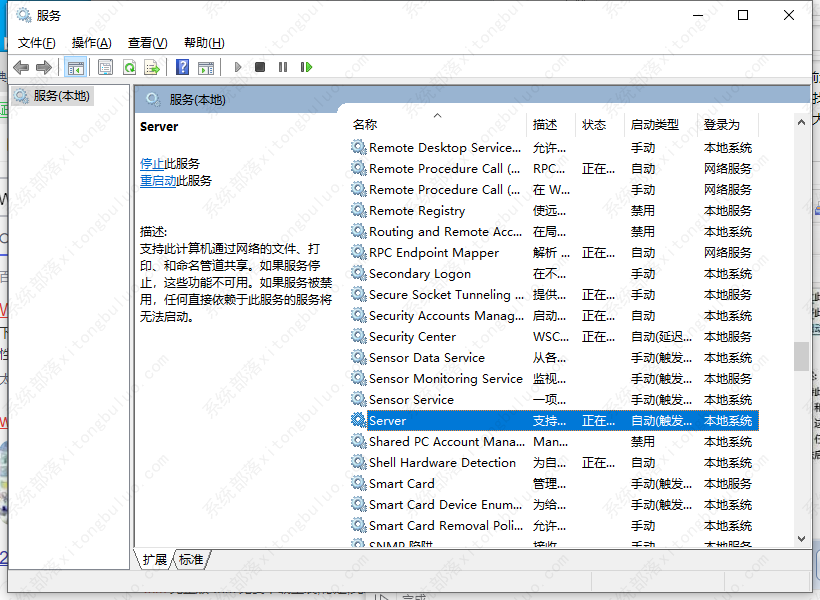
Task: Open the 查看(V) menu
Action: click(146, 42)
